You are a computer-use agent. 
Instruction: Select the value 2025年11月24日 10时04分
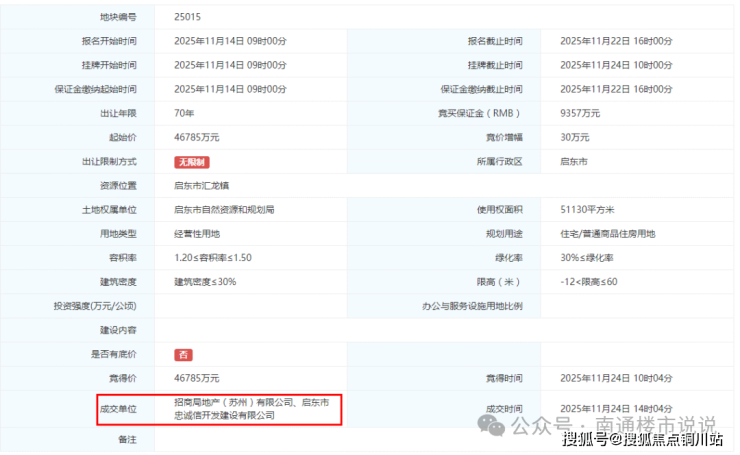pos(616,378)
